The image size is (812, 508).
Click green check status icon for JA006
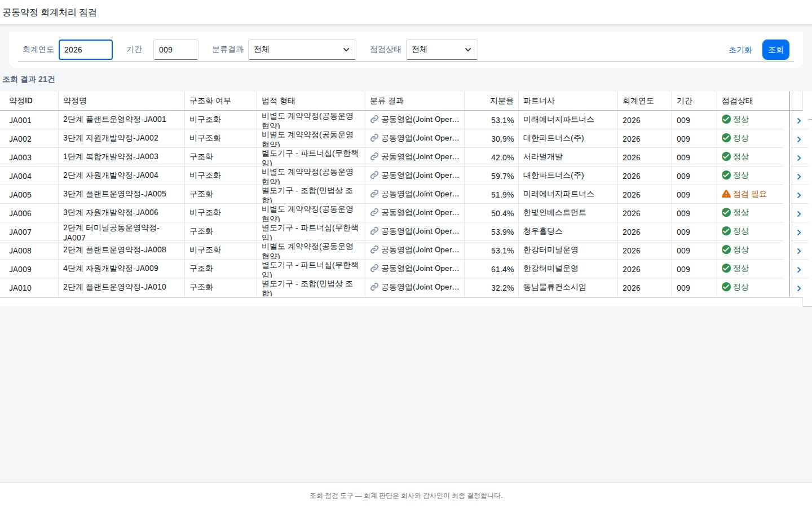point(726,212)
